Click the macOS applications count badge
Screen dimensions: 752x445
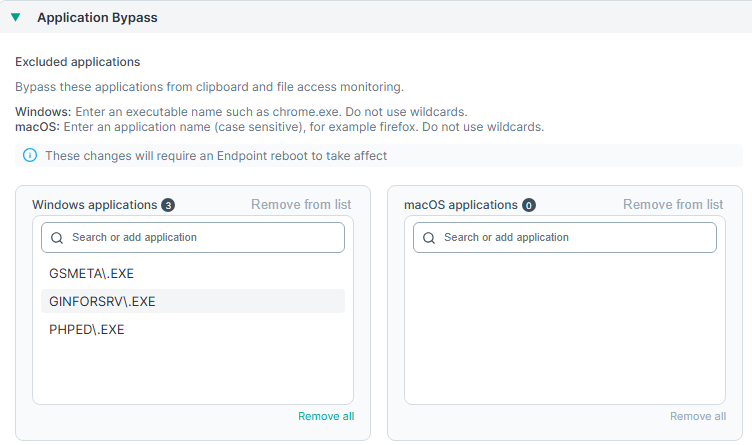coord(528,205)
